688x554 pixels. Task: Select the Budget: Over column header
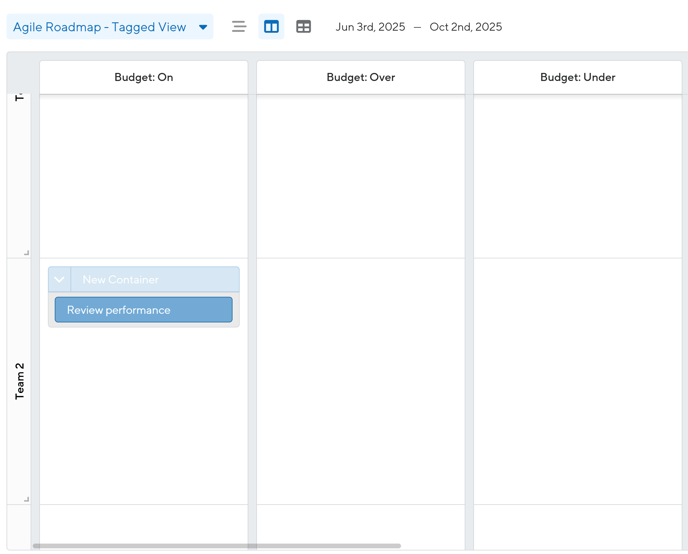pos(360,77)
